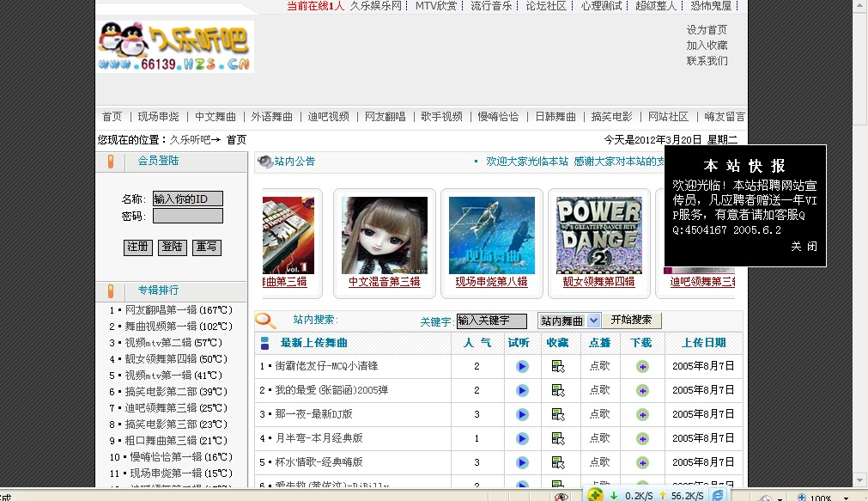This screenshot has width=868, height=501.
Task: Go to the 现场串烧 section
Action: (x=158, y=116)
